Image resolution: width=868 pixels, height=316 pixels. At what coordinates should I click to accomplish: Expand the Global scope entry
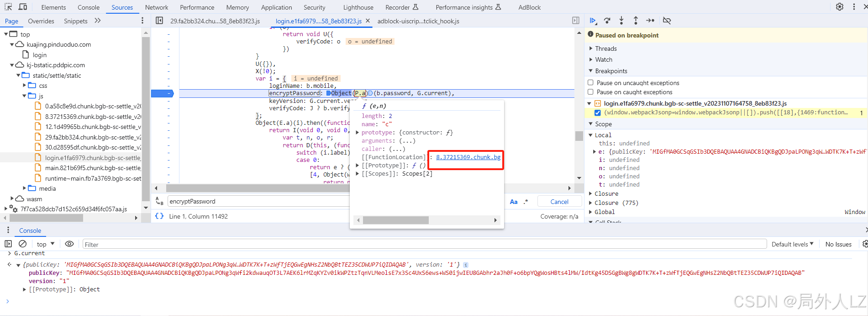point(590,212)
